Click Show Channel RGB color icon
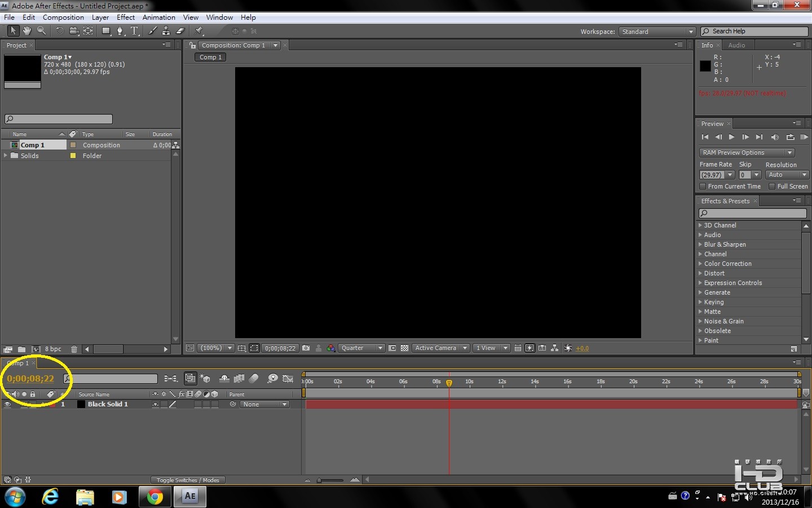 pos(331,348)
